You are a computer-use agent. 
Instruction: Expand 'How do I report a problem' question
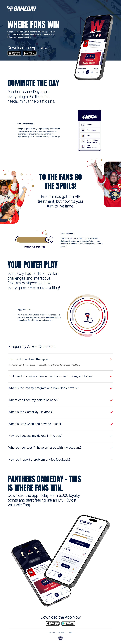coord(111,460)
